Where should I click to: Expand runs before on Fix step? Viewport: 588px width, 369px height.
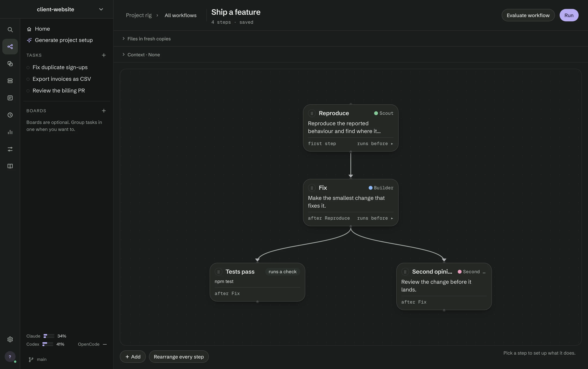click(x=375, y=218)
